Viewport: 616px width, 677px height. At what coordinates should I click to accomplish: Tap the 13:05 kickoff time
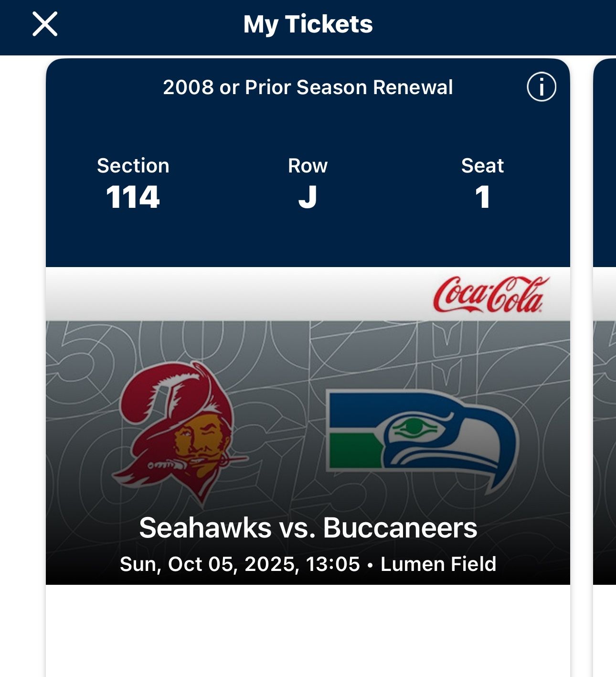pos(333,564)
